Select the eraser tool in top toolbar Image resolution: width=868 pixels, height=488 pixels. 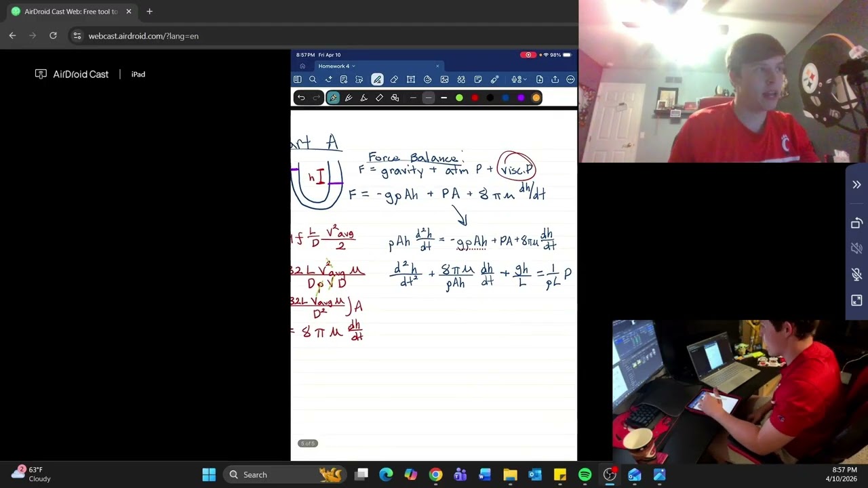(394, 79)
